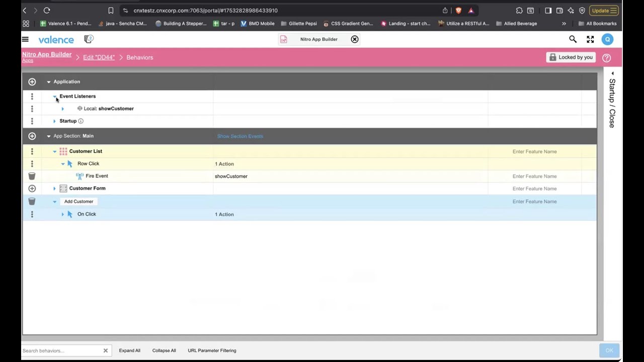This screenshot has height=362, width=644.
Task: Enter feature name for Customer List
Action: (534, 151)
